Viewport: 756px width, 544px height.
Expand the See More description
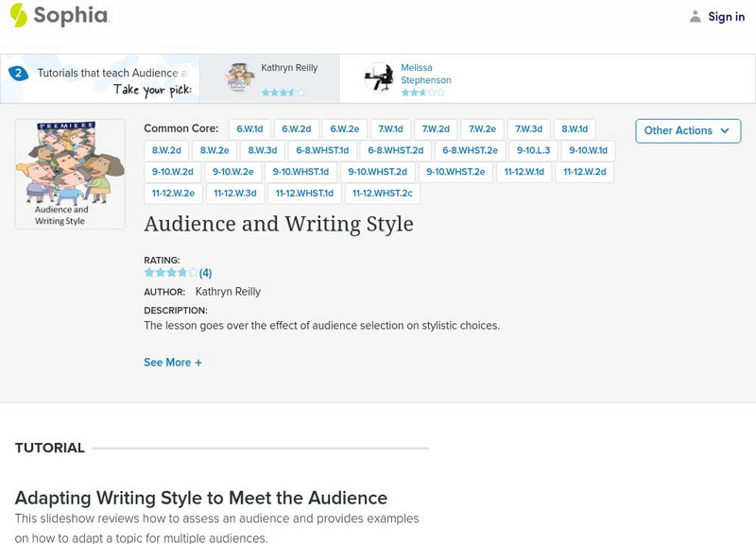point(173,363)
